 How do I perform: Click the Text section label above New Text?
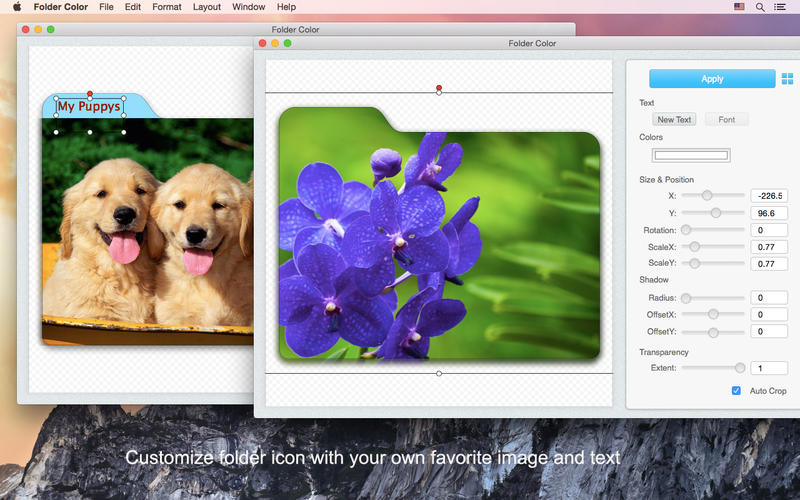pyautogui.click(x=646, y=103)
